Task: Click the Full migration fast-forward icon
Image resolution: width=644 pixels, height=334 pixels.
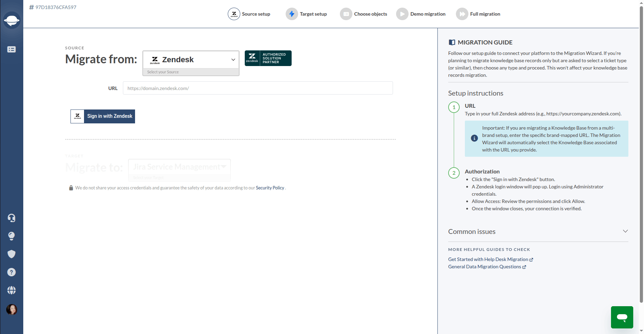Action: [x=462, y=14]
